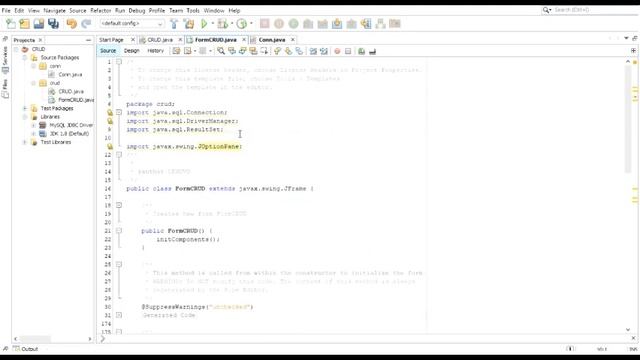Open the Profile Project dropdown arrow

pos(251,24)
